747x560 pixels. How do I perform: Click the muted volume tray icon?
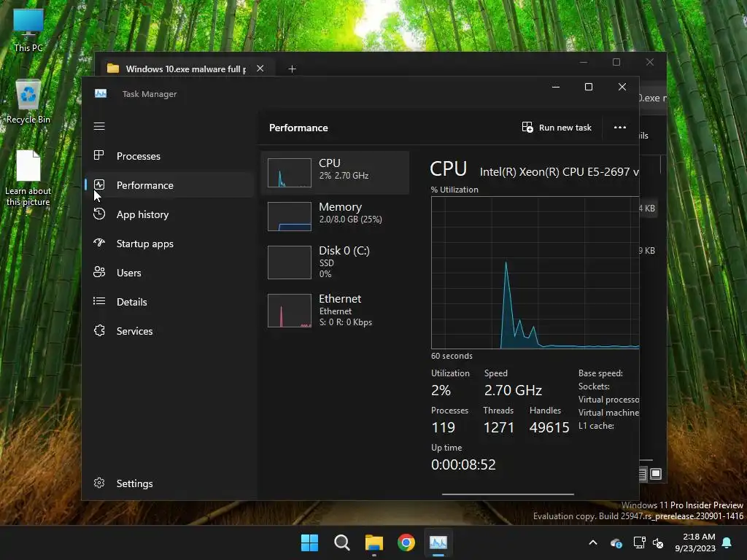tap(658, 542)
